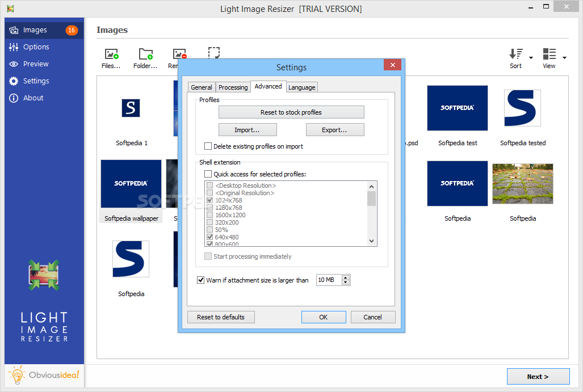Open the Images section in sidebar
The width and height of the screenshot is (583, 392).
[x=44, y=30]
